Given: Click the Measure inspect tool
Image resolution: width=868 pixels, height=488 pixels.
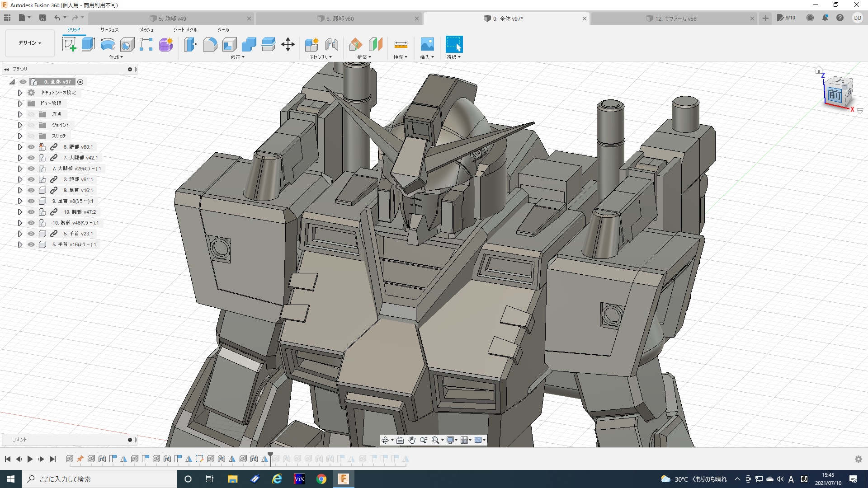Looking at the screenshot, I should (401, 44).
